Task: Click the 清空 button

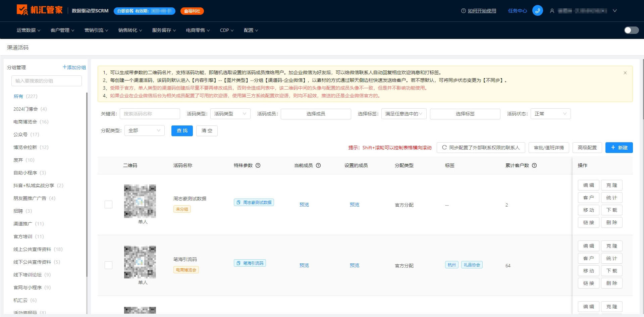Action: 207,130
